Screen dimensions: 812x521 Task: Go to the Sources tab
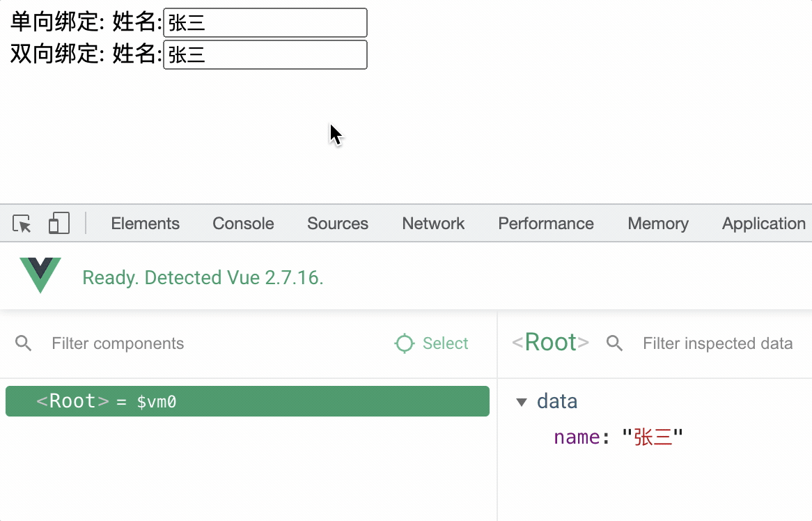point(338,224)
